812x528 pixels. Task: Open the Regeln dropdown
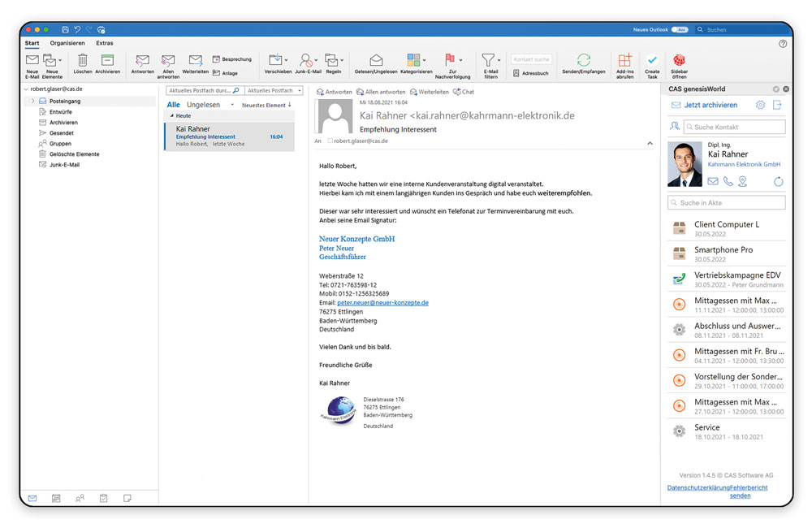tap(343, 60)
